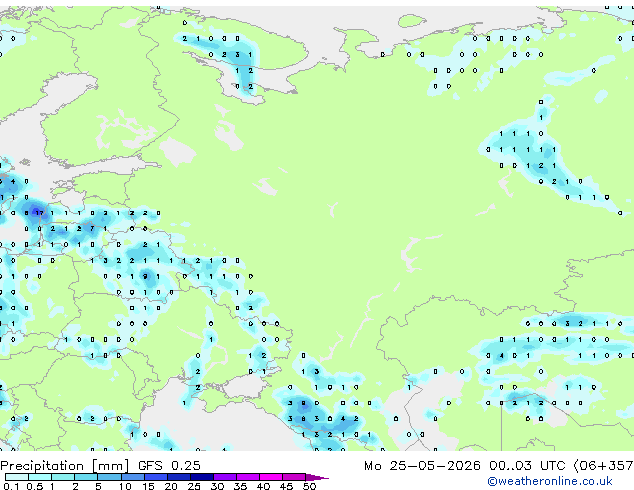Click the '17' precipitation value on the map
The image size is (634, 490).
click(39, 213)
